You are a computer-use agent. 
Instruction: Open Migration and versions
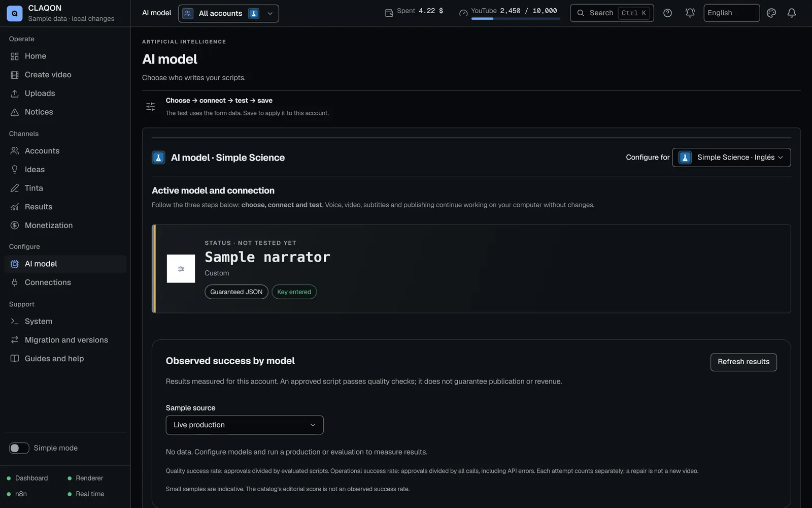[x=65, y=340]
